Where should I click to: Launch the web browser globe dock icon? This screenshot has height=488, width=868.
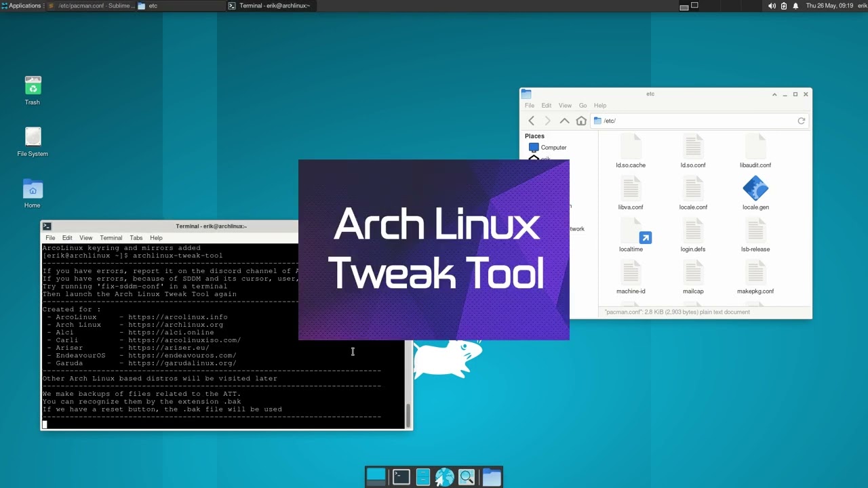click(444, 477)
